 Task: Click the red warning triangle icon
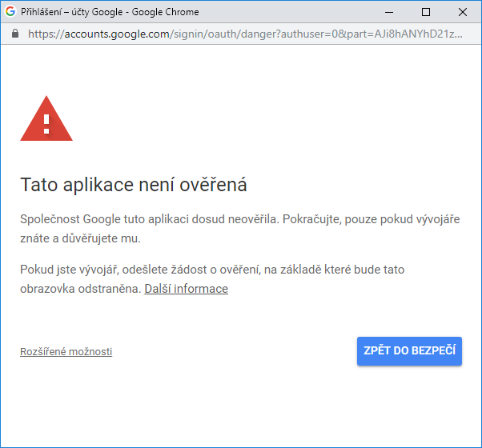click(46, 118)
